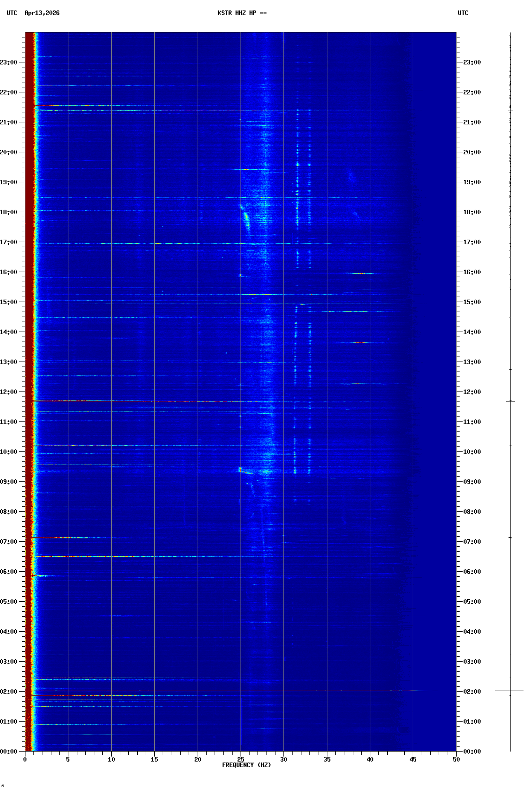Select the 06:00 marker on left time axis
The height and width of the screenshot is (791, 532).
[9, 572]
